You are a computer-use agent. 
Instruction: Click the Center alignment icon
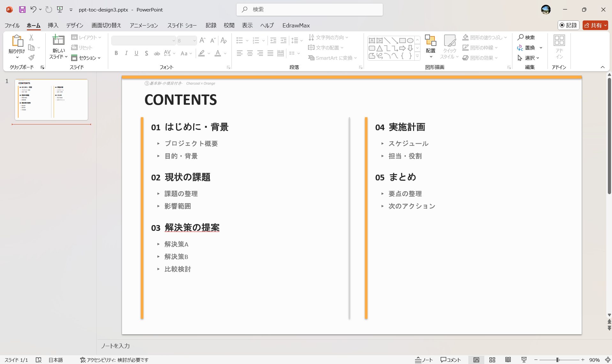click(x=250, y=53)
